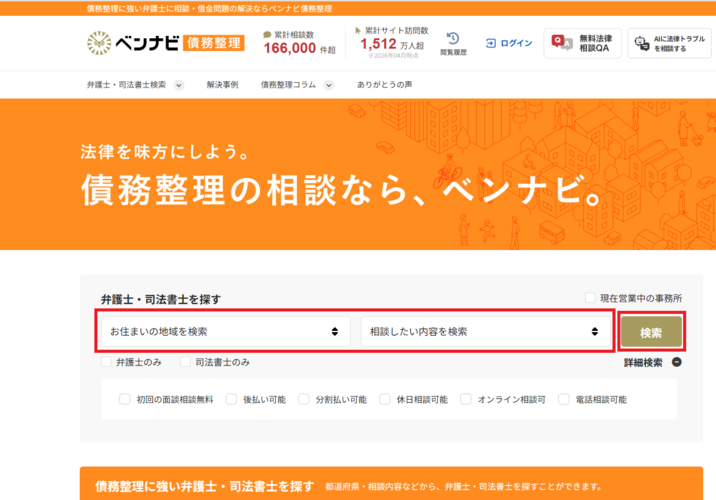
Task: Open AIに法律トラブルを相談する button
Action: coord(669,43)
